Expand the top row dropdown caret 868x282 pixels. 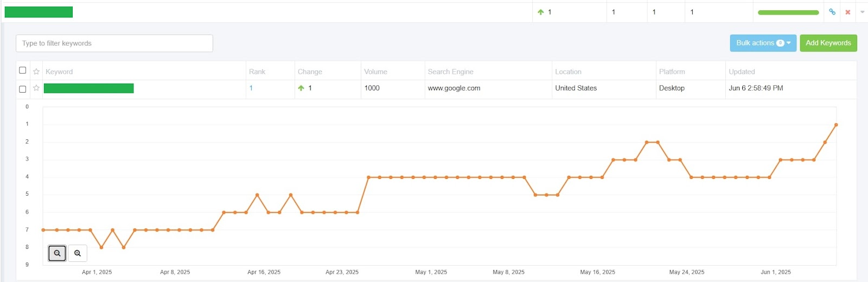[862, 12]
